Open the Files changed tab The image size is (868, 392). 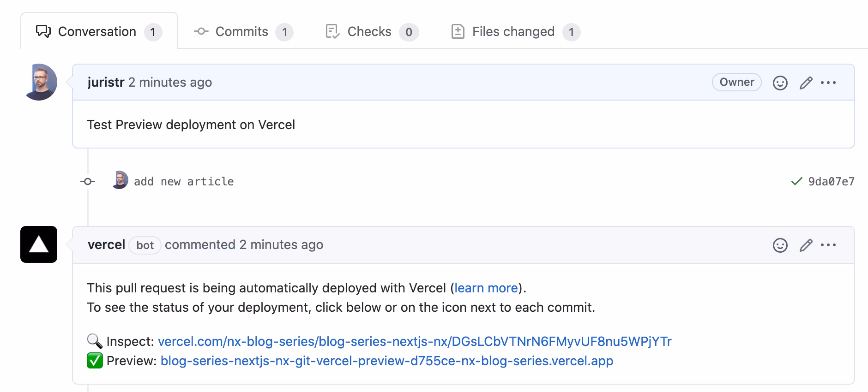[x=514, y=32]
